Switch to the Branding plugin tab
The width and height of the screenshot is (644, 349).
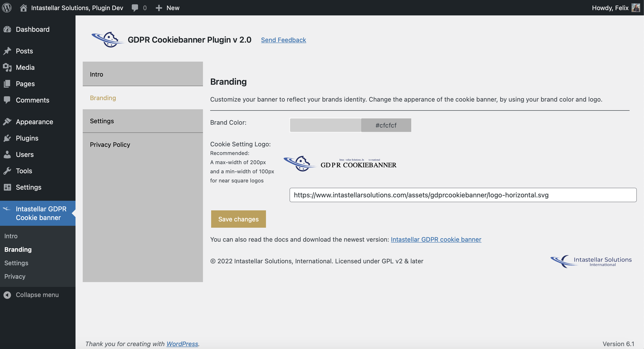tap(143, 98)
